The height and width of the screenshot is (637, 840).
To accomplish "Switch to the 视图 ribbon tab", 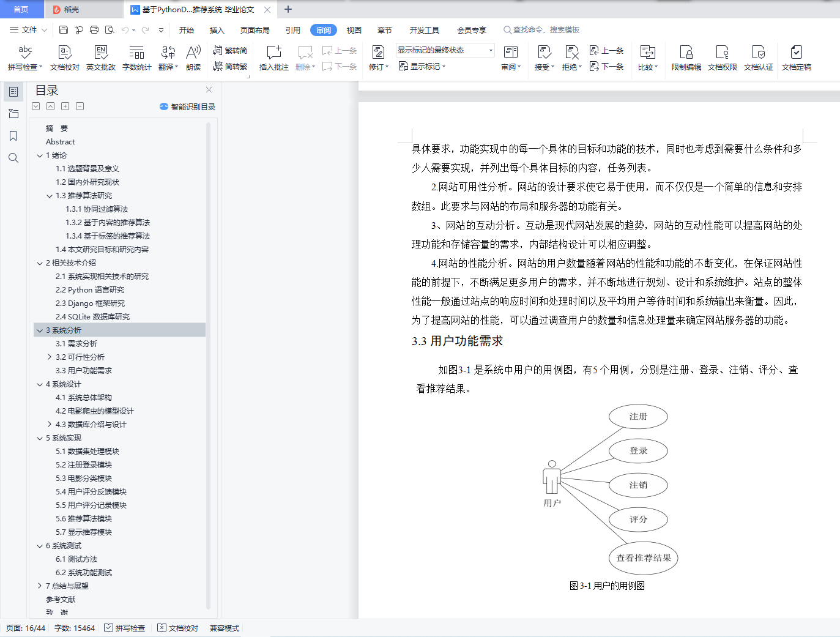I will pyautogui.click(x=354, y=30).
